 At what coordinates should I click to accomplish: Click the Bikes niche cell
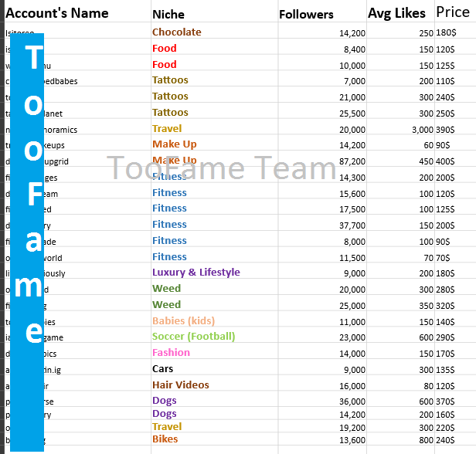(214, 439)
